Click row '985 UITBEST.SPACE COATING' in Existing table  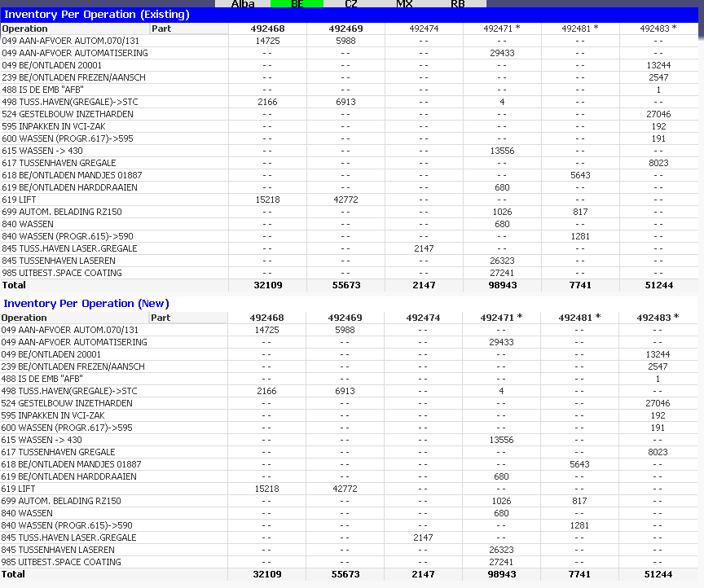click(350, 273)
